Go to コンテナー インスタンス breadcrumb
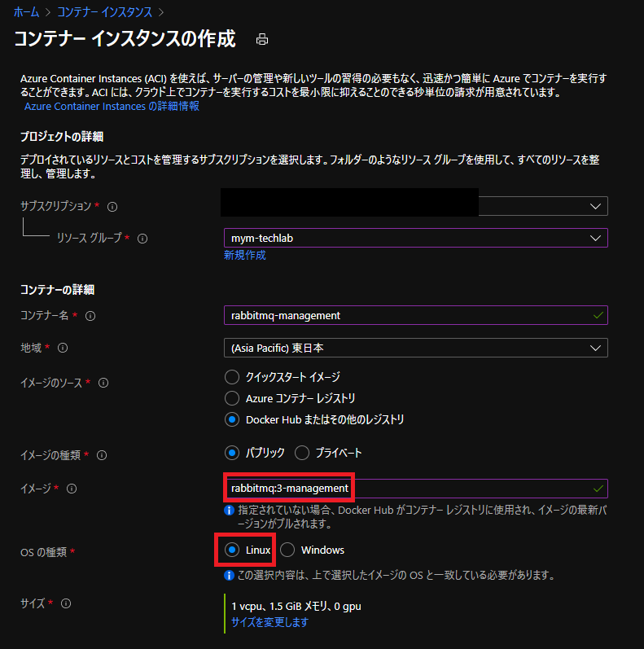This screenshot has width=644, height=649. tap(105, 12)
